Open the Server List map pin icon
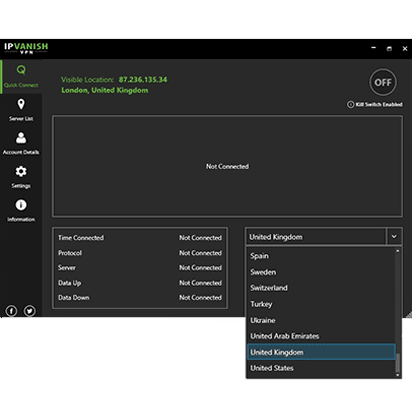This screenshot has width=412, height=416. click(21, 104)
